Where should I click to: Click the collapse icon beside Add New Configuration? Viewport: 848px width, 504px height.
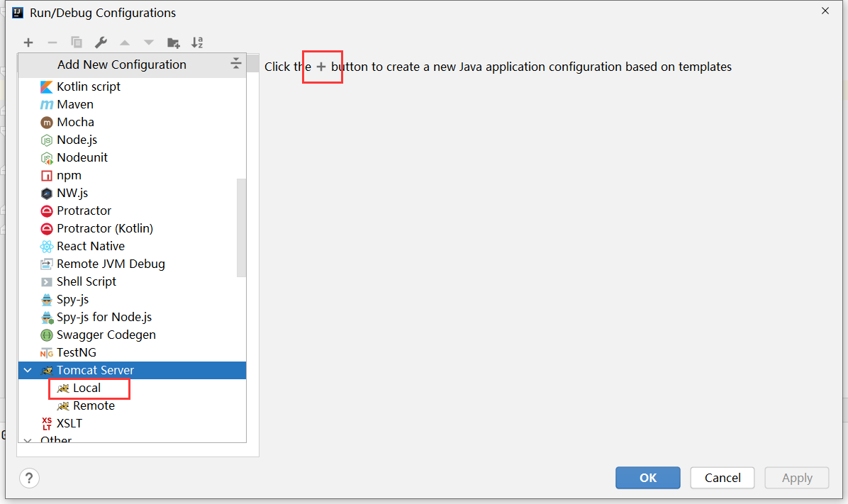(x=236, y=63)
